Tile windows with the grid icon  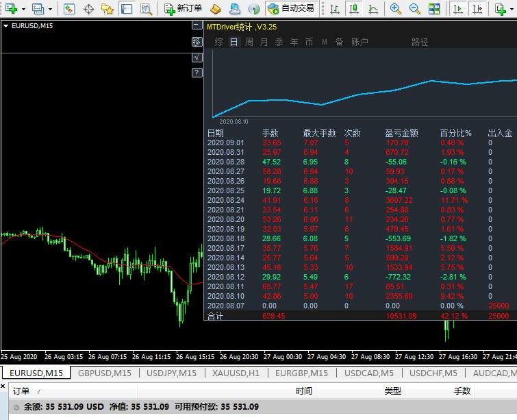coord(434,9)
